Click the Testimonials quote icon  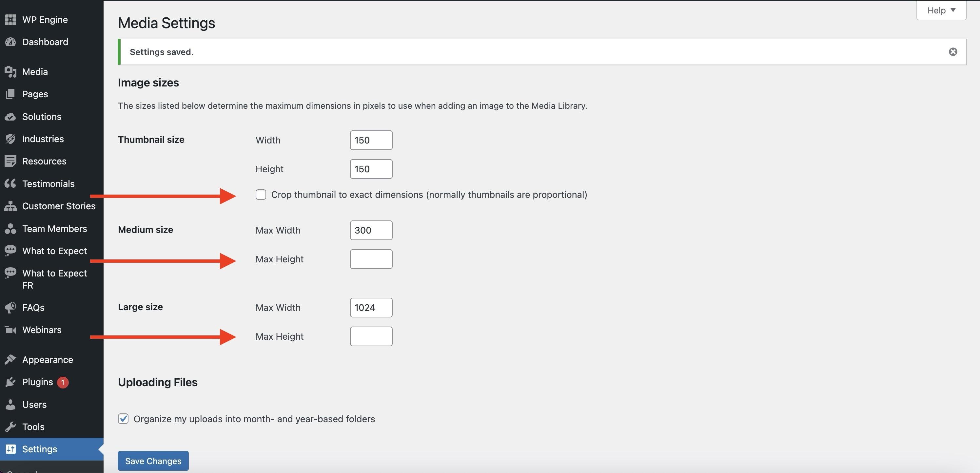10,184
